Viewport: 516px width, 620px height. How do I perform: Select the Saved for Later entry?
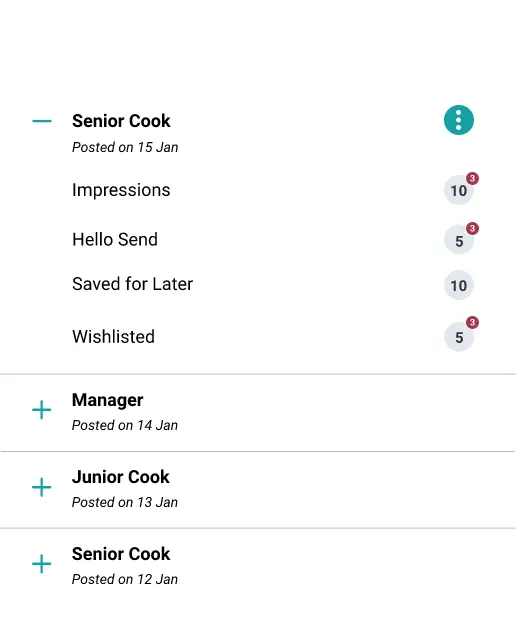click(x=132, y=284)
